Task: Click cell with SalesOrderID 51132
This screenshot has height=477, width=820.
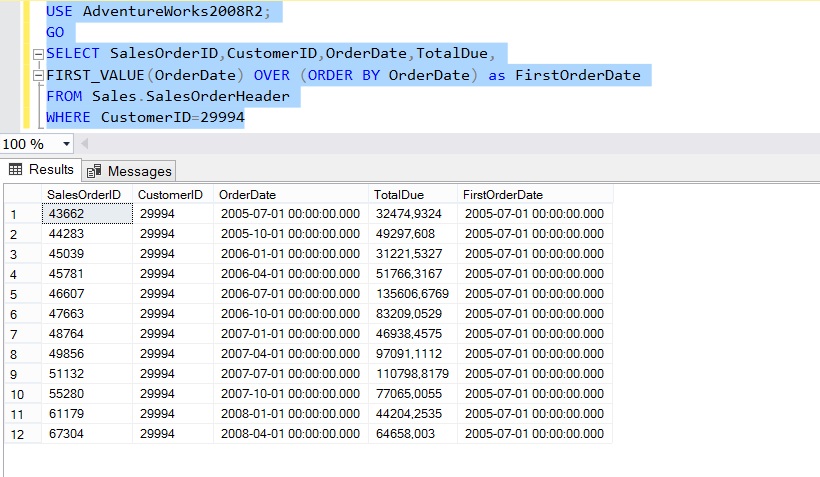Action: point(87,374)
